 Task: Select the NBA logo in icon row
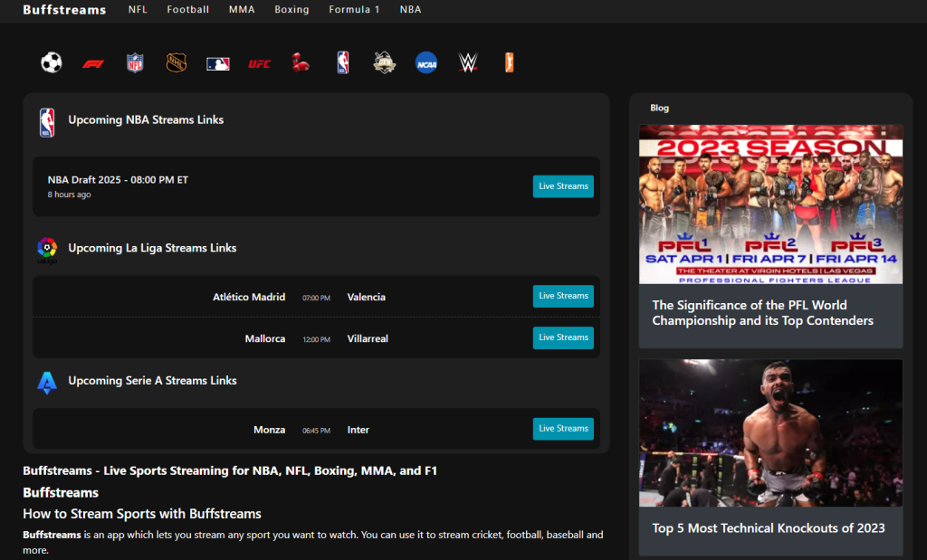coord(343,62)
